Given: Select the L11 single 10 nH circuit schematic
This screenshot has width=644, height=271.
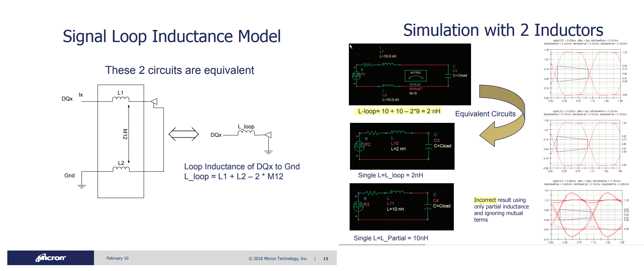Looking at the screenshot, I should click(x=402, y=207).
